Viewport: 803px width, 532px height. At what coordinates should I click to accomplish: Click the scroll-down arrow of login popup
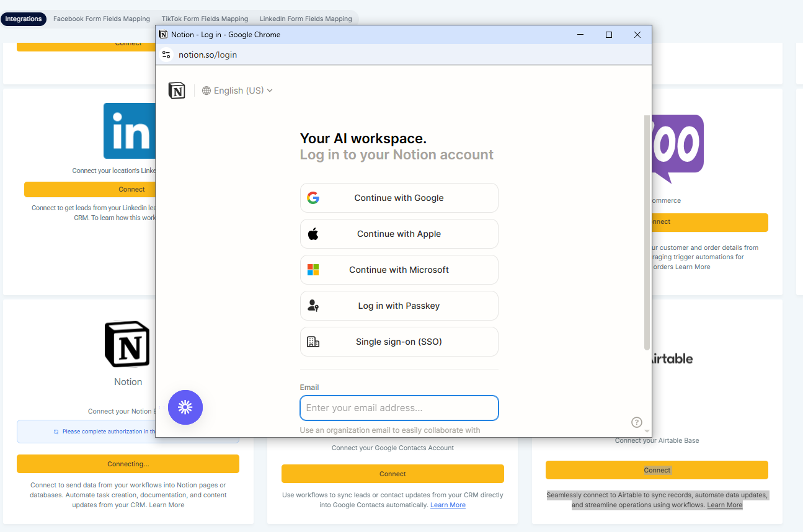pos(647,431)
